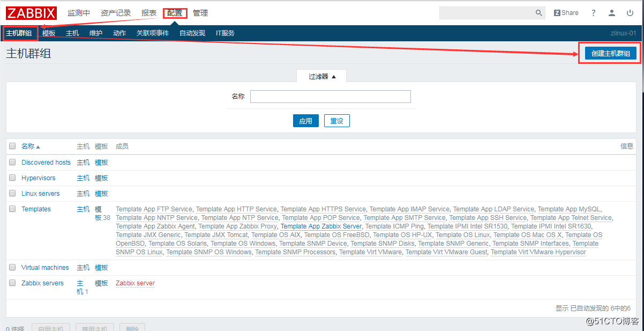Open the Templates group link

36,209
